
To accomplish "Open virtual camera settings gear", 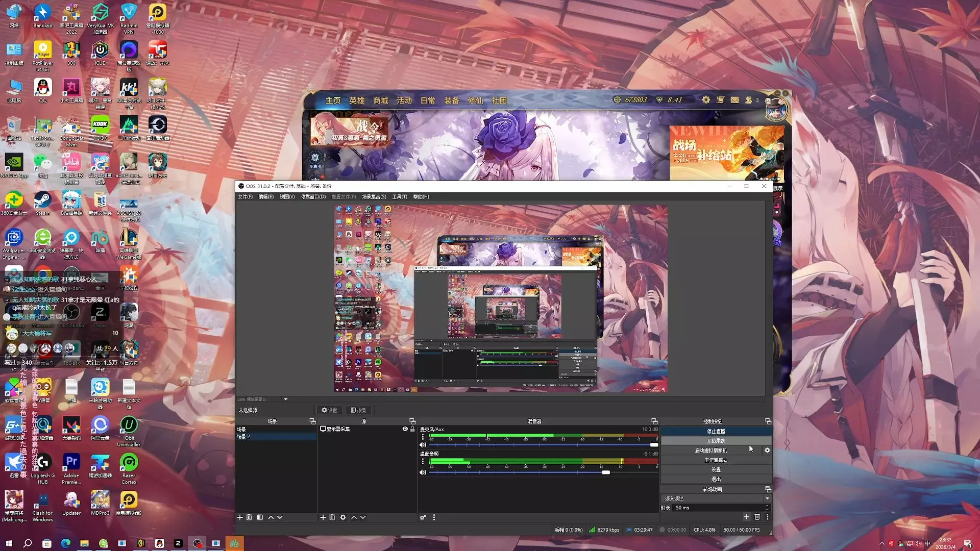I will pyautogui.click(x=767, y=450).
